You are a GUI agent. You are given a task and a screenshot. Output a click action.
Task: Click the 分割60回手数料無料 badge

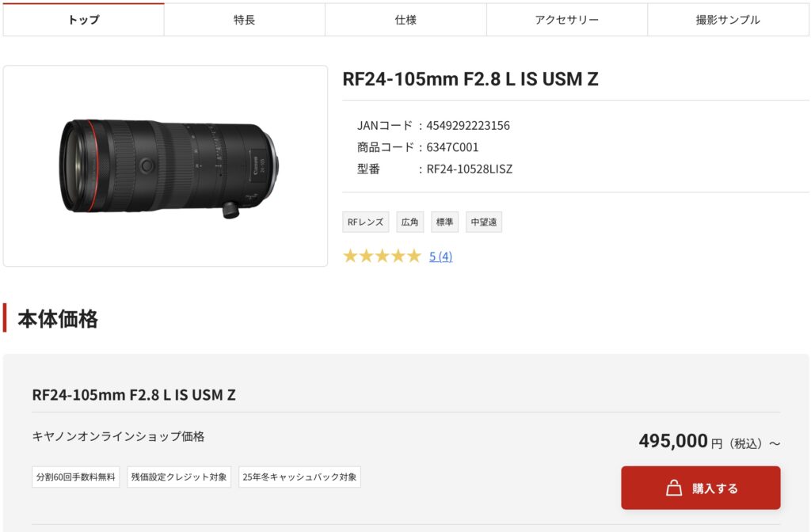point(75,477)
